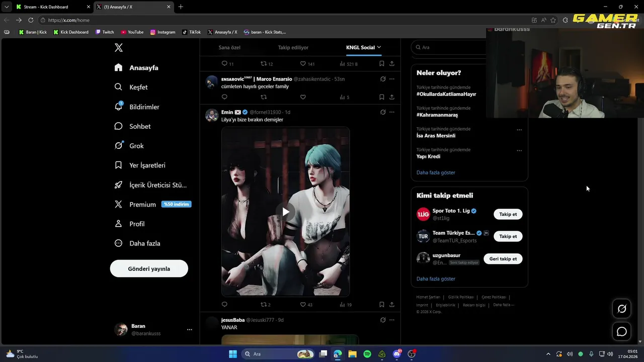Switch to Stream - Kick Dashboard browser tab
This screenshot has width=644, height=362.
53,7
